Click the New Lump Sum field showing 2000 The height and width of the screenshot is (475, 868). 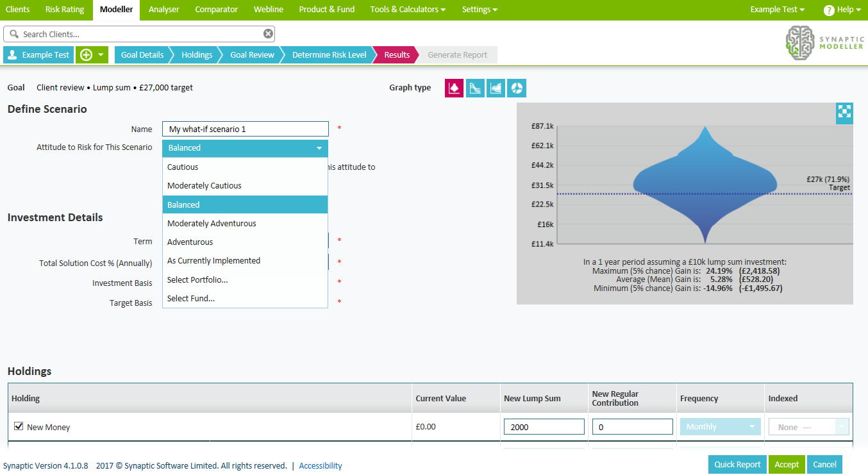pos(544,427)
